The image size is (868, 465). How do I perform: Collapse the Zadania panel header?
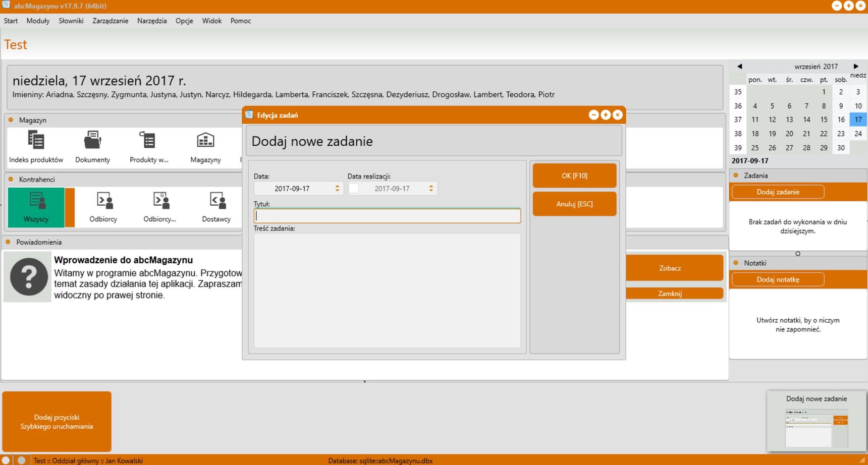click(736, 176)
